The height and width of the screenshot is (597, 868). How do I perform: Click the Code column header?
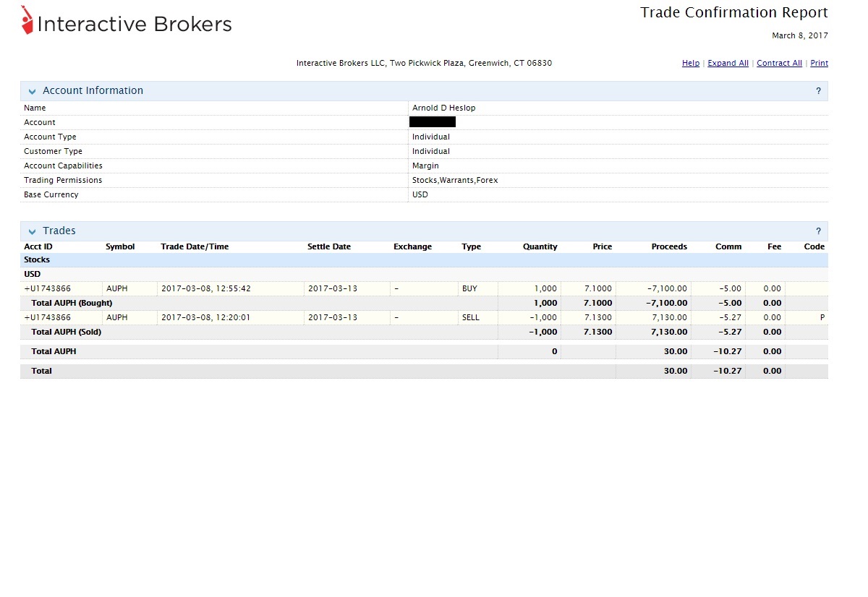[814, 246]
